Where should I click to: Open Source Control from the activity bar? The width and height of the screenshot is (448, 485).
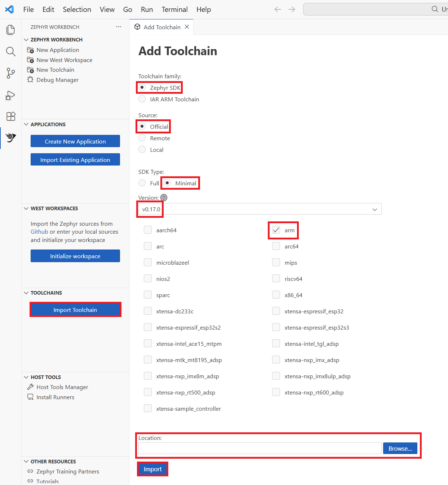click(10, 73)
